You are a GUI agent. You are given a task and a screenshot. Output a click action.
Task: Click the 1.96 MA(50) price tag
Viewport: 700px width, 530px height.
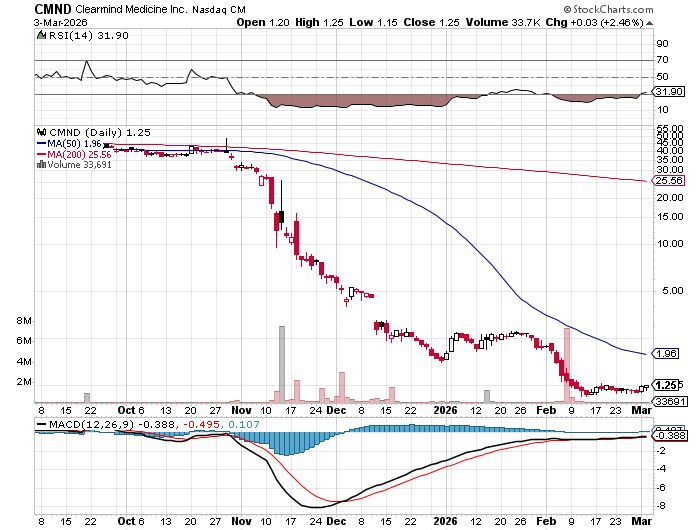[666, 354]
